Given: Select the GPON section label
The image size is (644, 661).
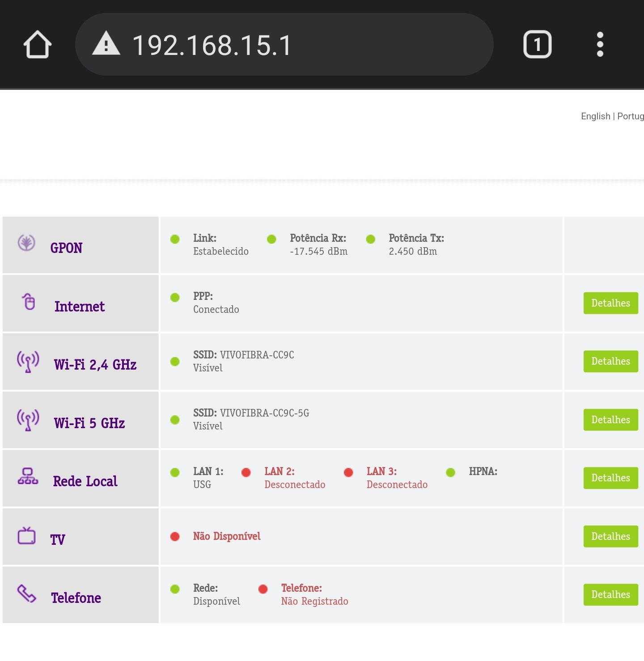Looking at the screenshot, I should coord(66,248).
